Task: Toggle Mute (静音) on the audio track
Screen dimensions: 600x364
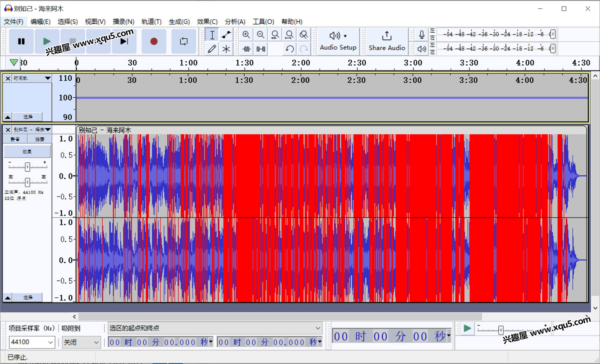Action: point(15,139)
